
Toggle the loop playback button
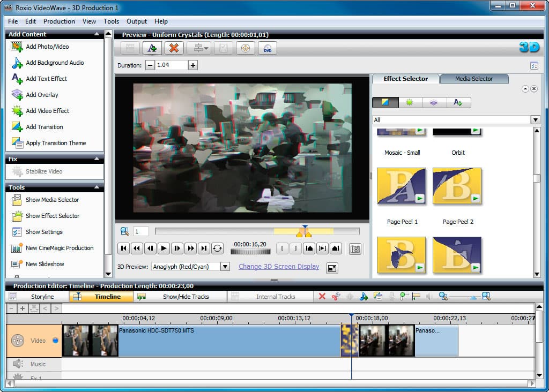(x=217, y=248)
